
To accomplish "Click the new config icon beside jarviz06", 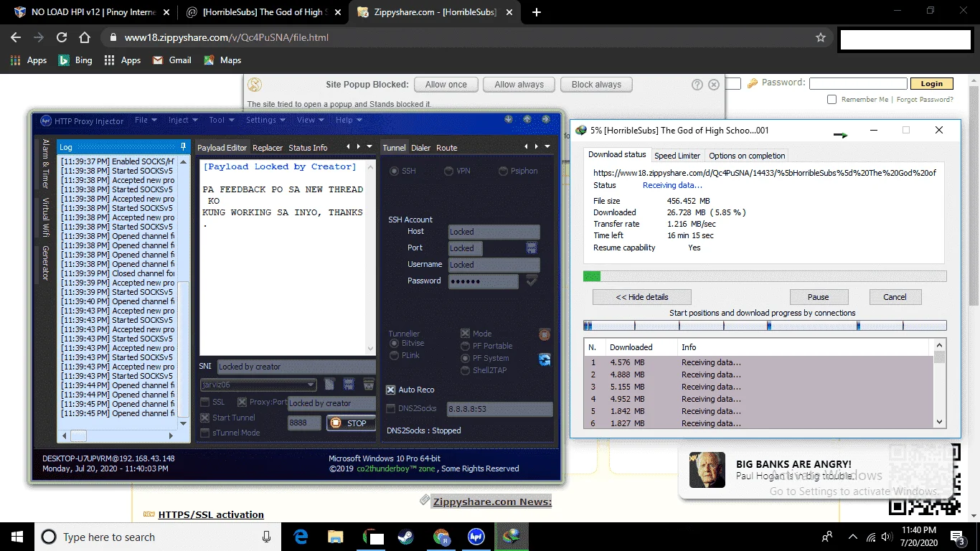I will (329, 385).
